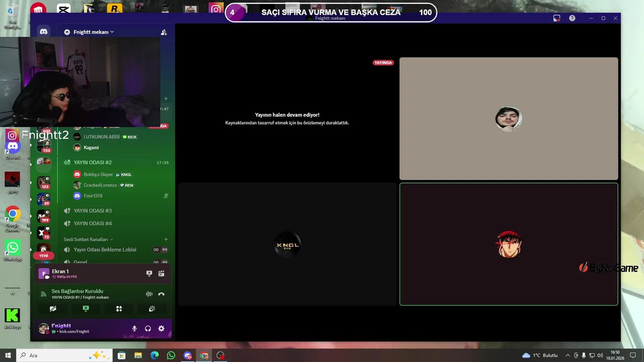Disconnect from voice with phone icon
This screenshot has width=644, height=362.
161,294
